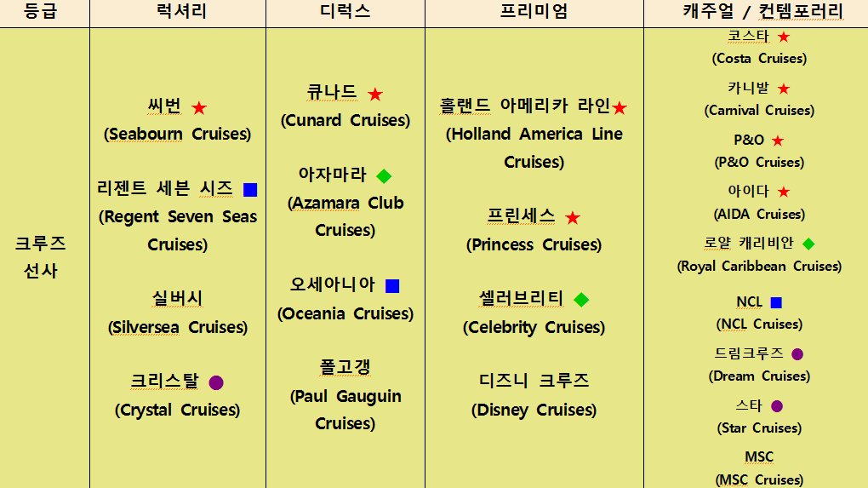Screen dimensions: 868x488
Task: Click the blue square beside 리젠트 세븐 시즈
Action: (250, 190)
